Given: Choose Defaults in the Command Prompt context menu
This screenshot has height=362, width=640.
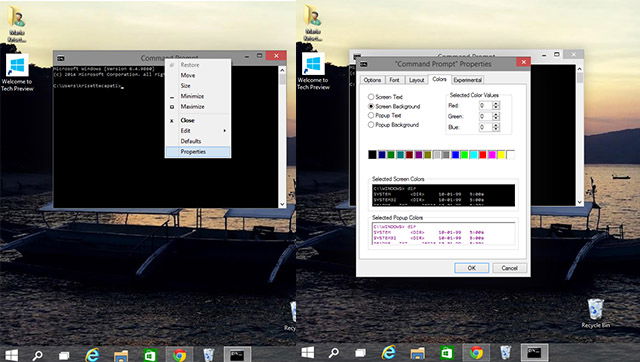Looking at the screenshot, I should pos(198,141).
